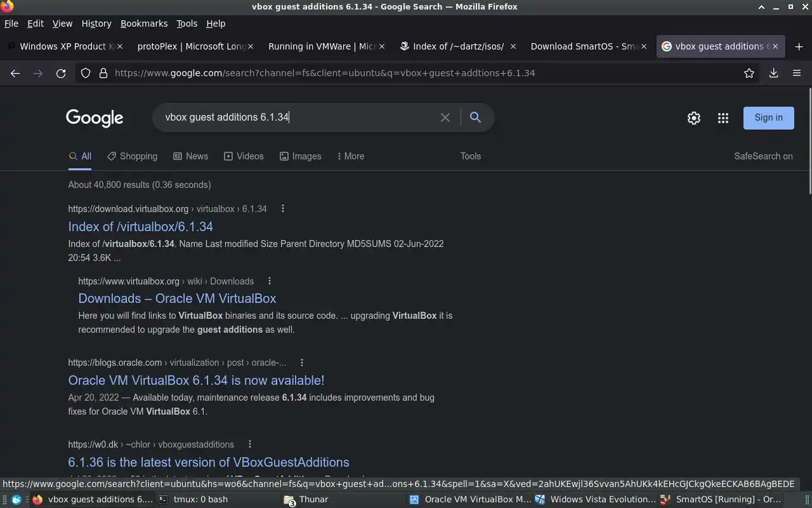Expand the More search filters menu

point(351,156)
